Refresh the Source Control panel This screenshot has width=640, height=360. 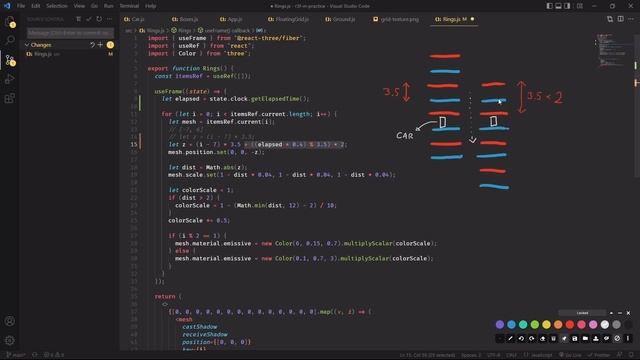pos(99,19)
